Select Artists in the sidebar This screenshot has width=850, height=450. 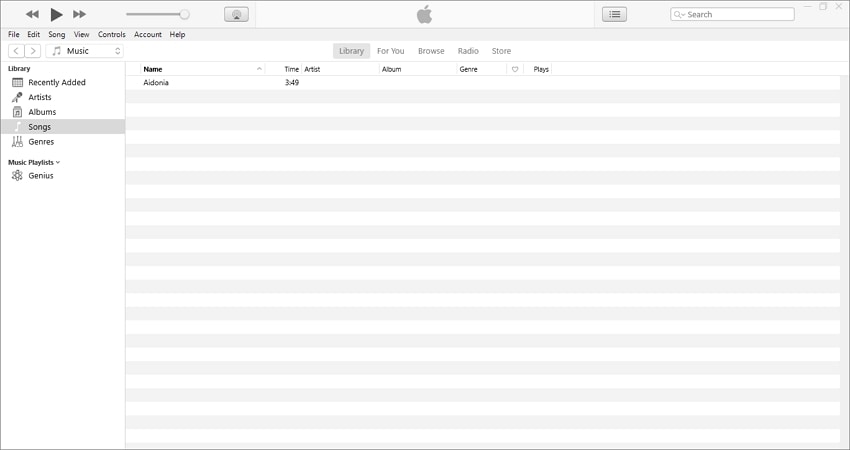[63, 97]
